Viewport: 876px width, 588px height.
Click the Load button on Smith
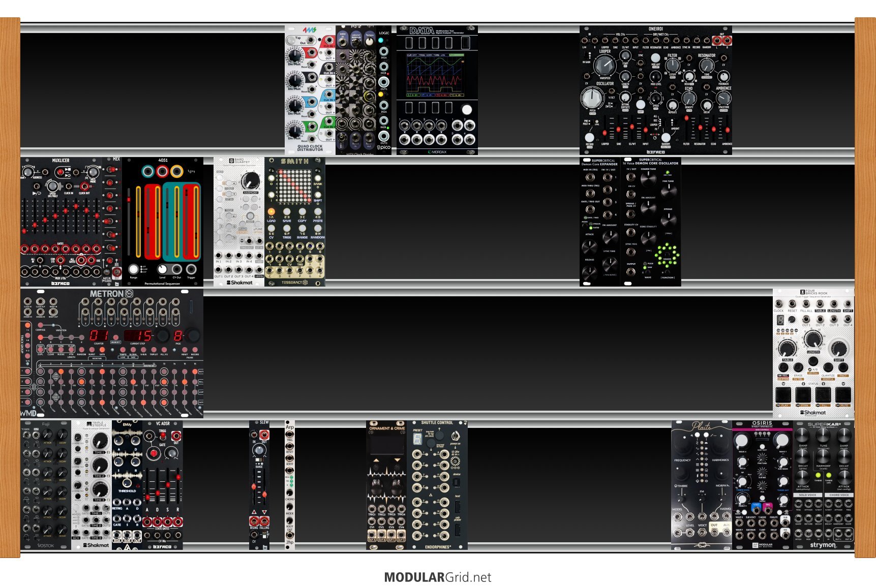click(271, 212)
